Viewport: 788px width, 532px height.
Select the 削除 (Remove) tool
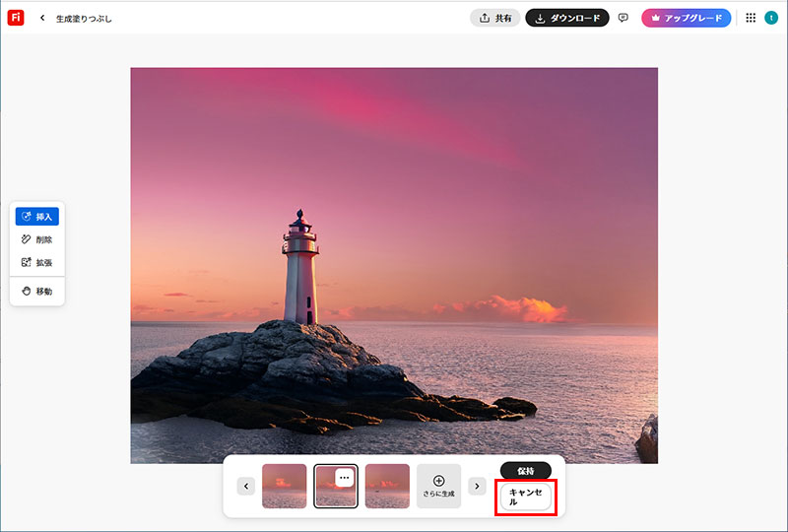(x=36, y=239)
